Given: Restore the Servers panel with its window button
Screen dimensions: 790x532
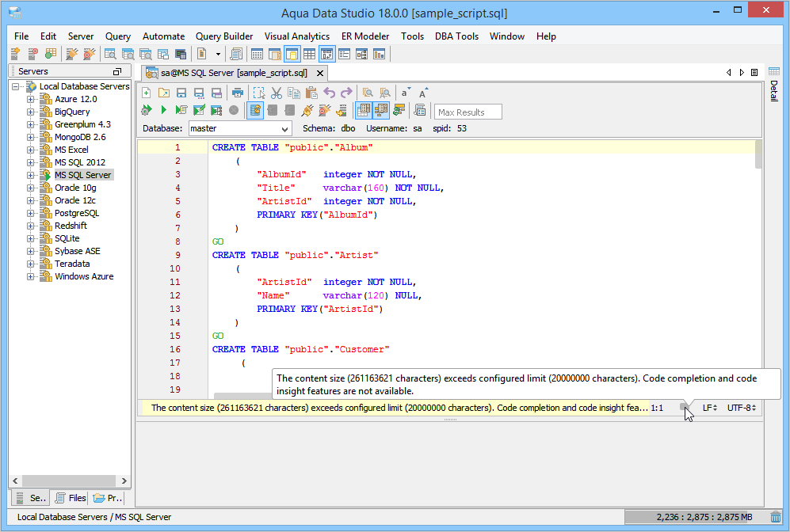Looking at the screenshot, I should [x=117, y=71].
